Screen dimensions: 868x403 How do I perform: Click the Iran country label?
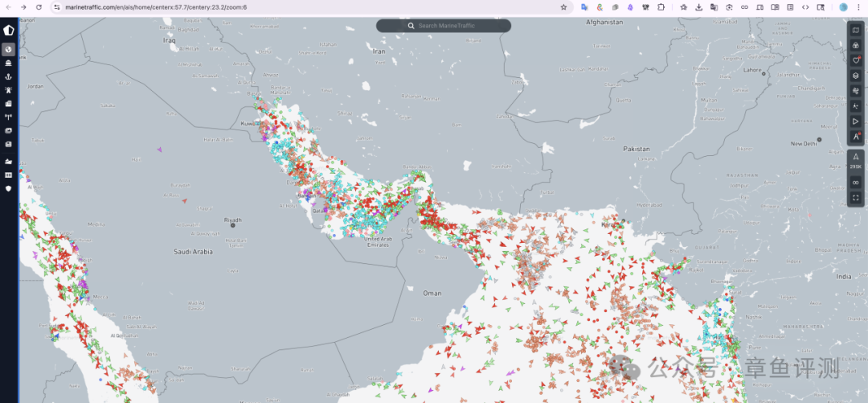[379, 51]
